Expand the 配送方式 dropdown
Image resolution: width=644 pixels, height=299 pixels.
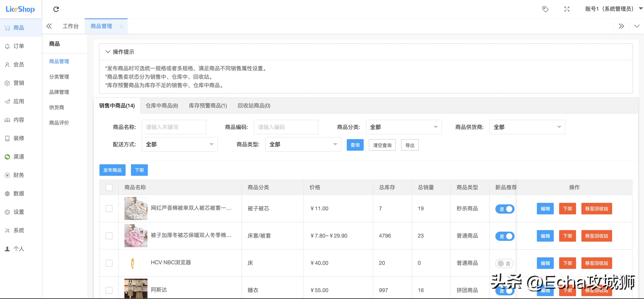point(179,144)
